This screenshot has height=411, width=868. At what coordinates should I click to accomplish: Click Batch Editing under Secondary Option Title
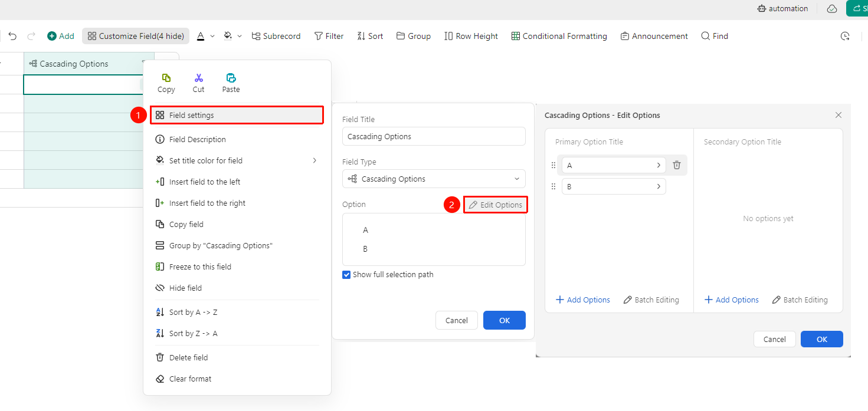coord(800,300)
